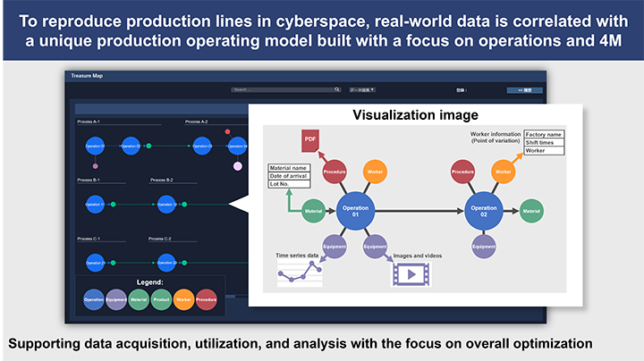Click the Date of arrival field box
644x361 pixels.
289,176
